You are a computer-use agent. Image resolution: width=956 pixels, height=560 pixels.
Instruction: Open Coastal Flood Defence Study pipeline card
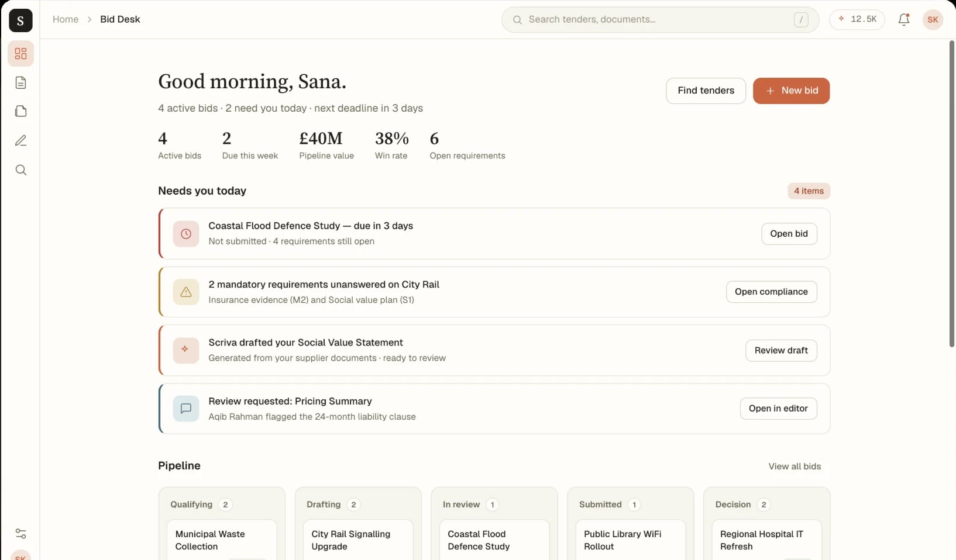[494, 540]
